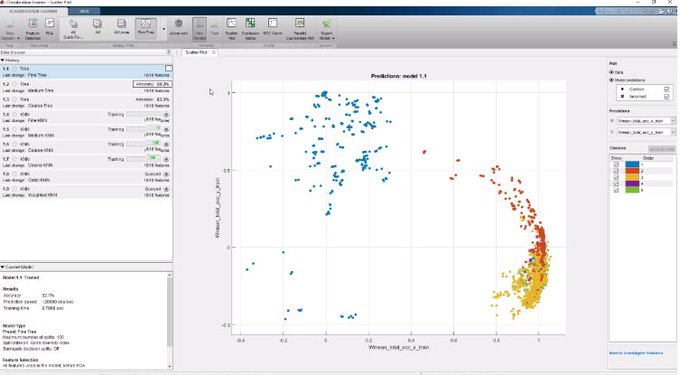
Task: Toggle Show checkbox for class 1
Action: tap(616, 165)
